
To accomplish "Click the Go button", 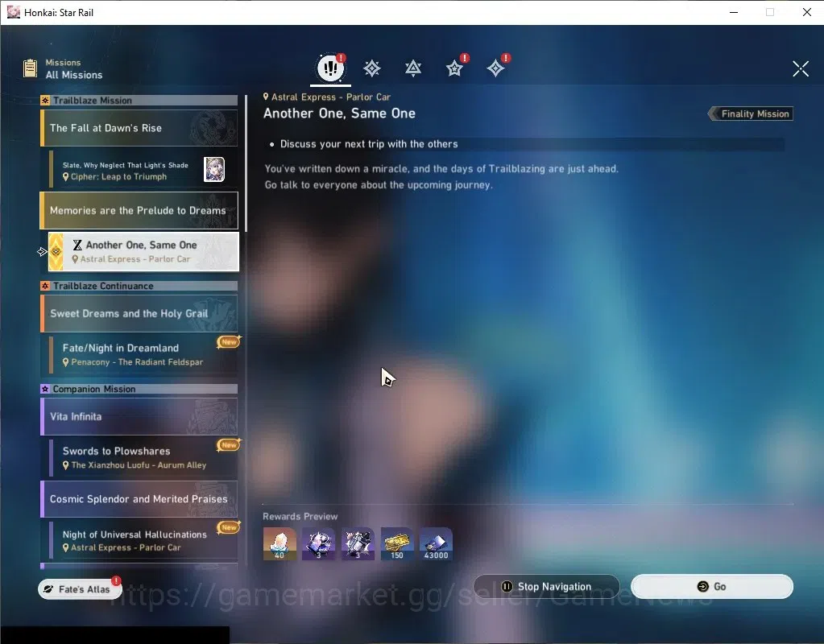I will (x=711, y=586).
